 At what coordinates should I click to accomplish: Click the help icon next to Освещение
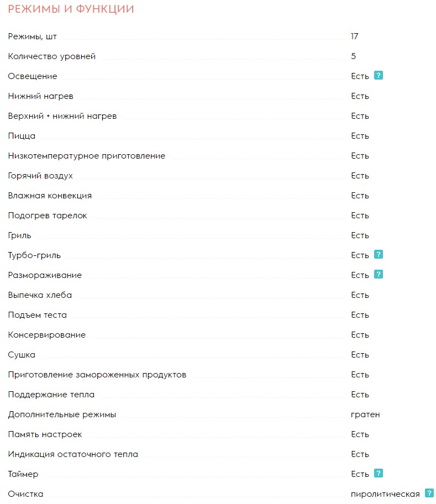(379, 75)
